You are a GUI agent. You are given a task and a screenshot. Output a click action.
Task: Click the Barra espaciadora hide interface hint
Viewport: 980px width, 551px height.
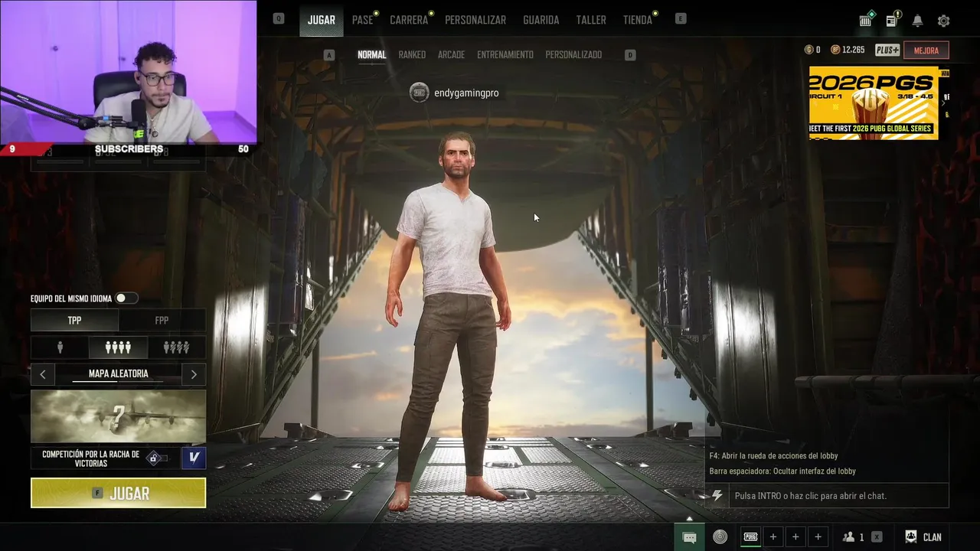coord(782,471)
